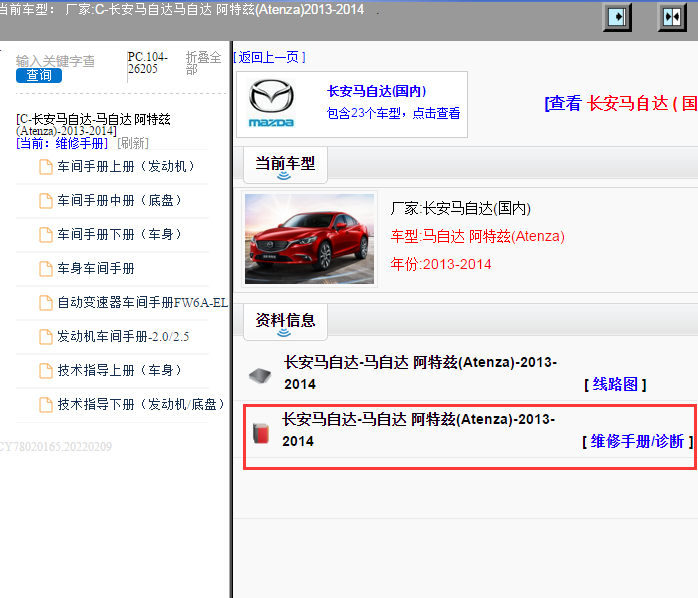Open 车间手册中册（底盘）document
The image size is (698, 598).
(x=119, y=200)
